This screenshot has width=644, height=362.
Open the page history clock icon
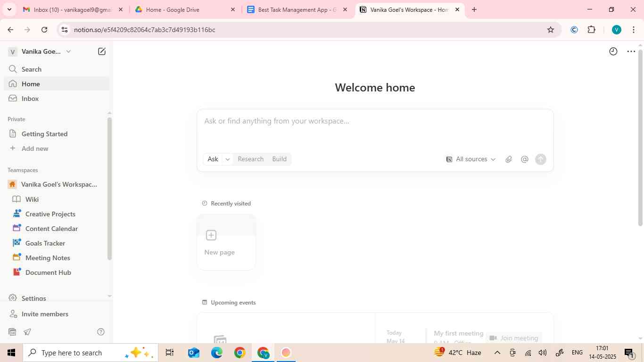[x=613, y=51]
